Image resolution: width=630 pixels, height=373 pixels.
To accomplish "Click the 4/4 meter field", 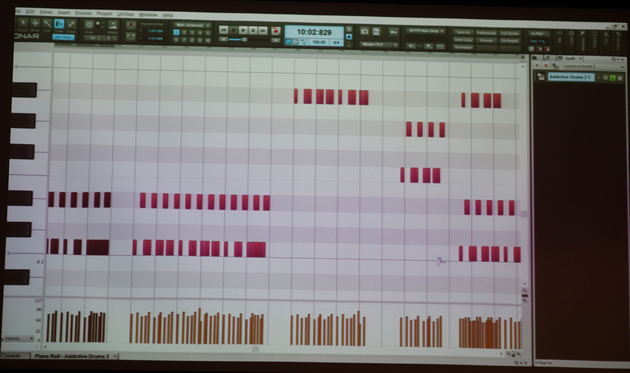I will (x=336, y=42).
